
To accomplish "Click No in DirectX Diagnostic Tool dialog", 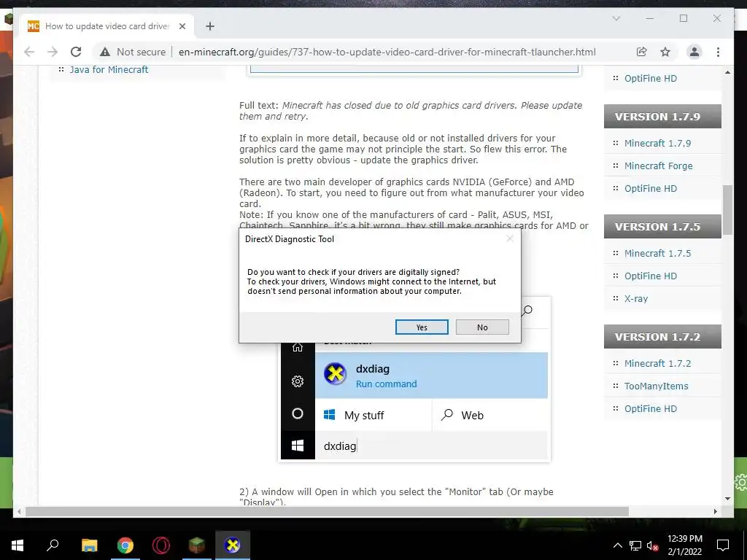I will pos(482,327).
